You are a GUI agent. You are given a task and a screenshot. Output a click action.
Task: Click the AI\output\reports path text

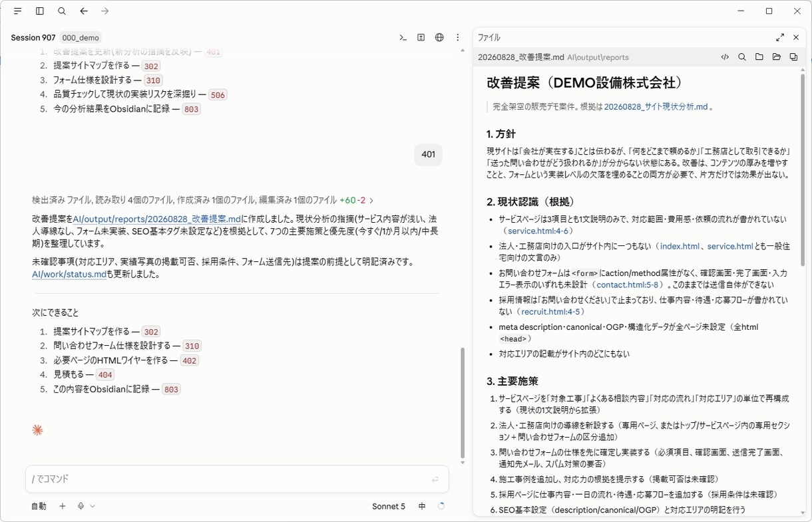pos(598,57)
